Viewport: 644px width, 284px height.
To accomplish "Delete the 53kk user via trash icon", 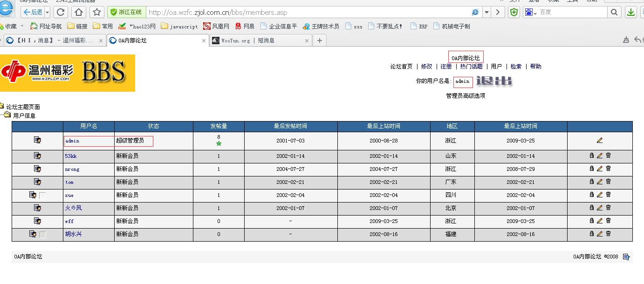I will [x=608, y=156].
